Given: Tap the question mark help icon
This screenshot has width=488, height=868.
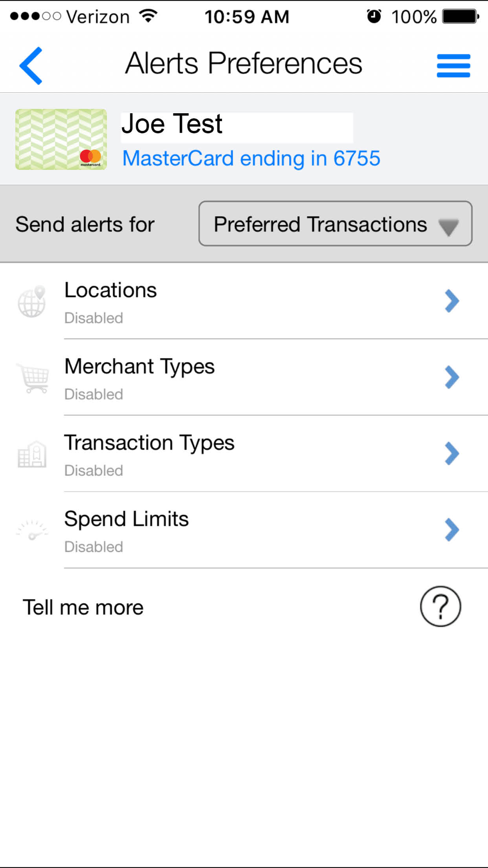Looking at the screenshot, I should 440,606.
